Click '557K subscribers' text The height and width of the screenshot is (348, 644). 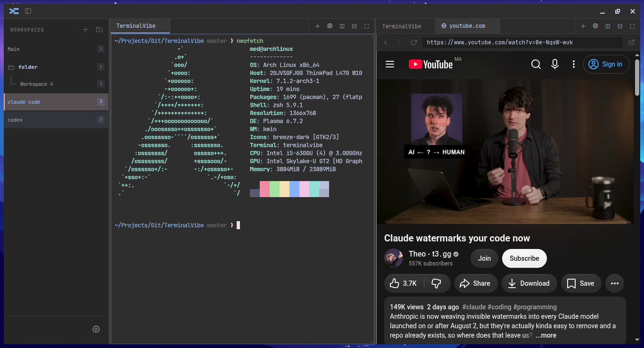click(x=430, y=264)
